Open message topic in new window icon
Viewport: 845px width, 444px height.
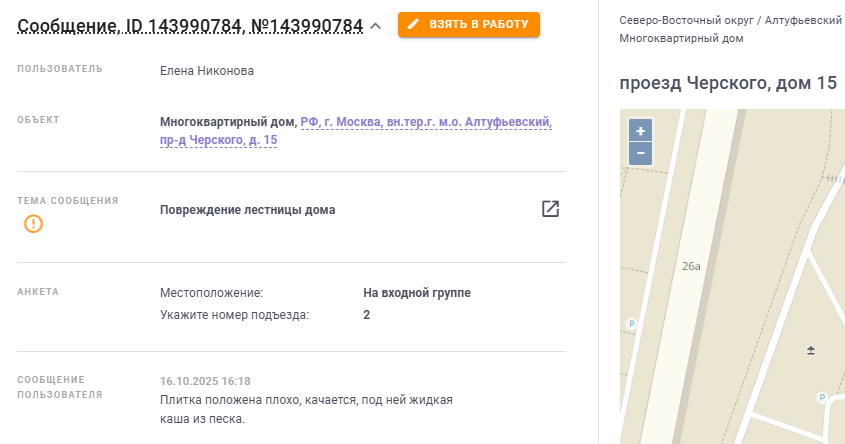(x=550, y=209)
